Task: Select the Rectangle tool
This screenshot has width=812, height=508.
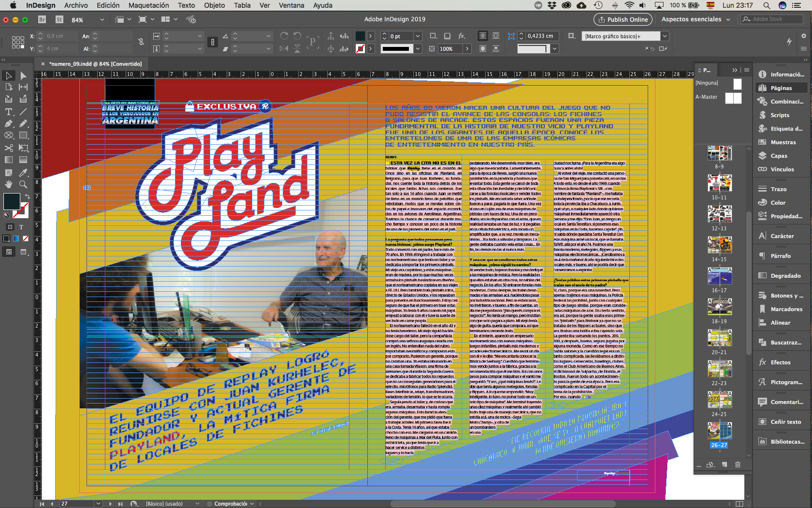Action: [23, 135]
